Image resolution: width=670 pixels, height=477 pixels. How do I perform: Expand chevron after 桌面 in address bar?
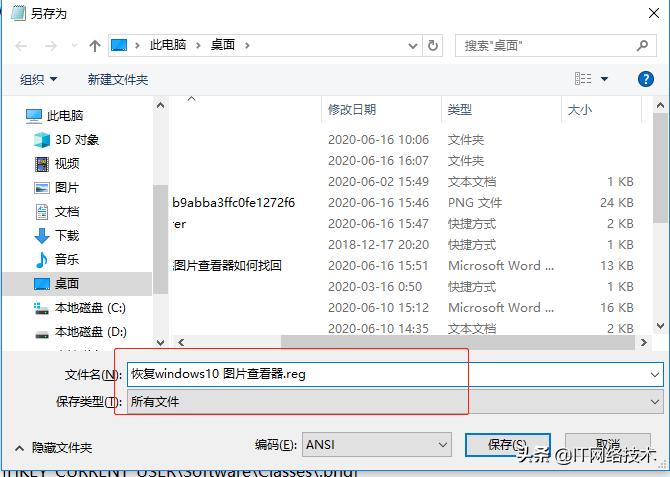point(247,45)
